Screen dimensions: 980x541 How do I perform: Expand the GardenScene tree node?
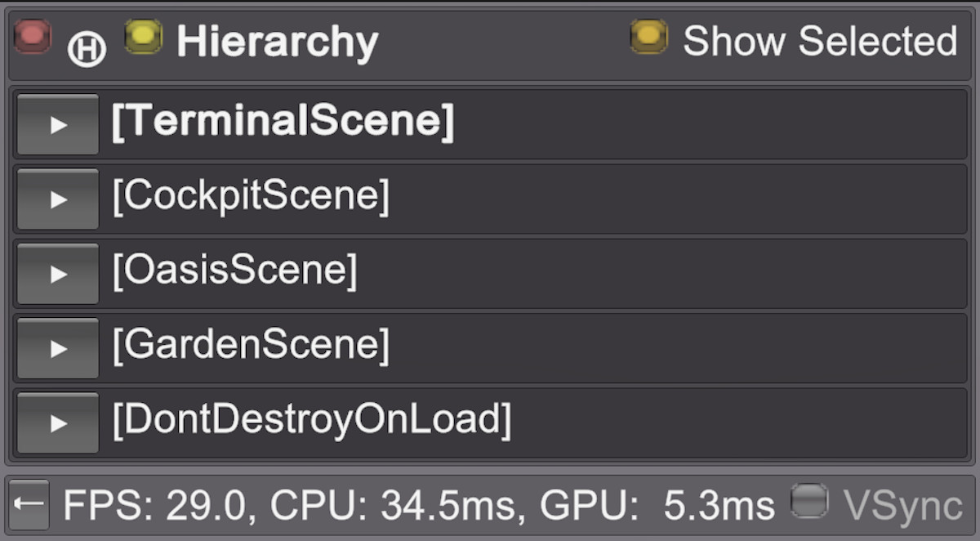pos(56,347)
